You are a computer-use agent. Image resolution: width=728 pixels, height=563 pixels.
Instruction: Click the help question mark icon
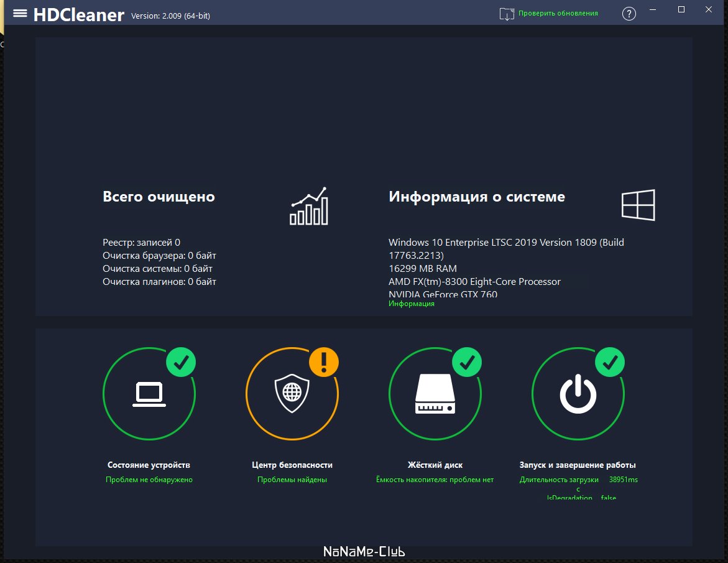(629, 14)
